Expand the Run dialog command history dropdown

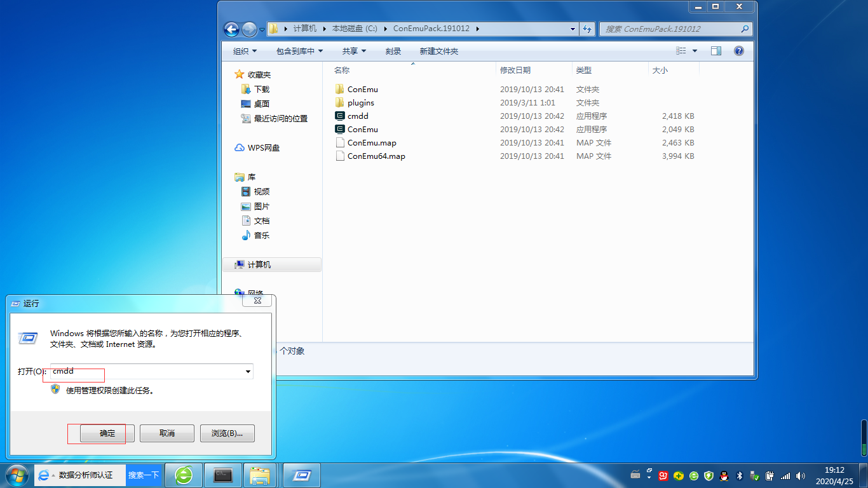(x=248, y=372)
